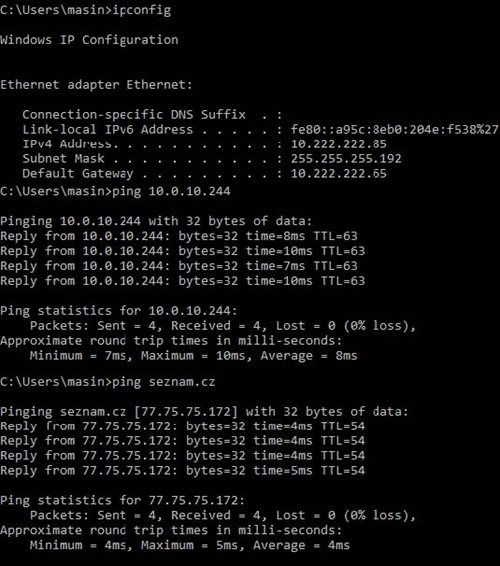Image resolution: width=500 pixels, height=566 pixels.
Task: Click the Average = 8ms text
Action: pyautogui.click(x=309, y=356)
